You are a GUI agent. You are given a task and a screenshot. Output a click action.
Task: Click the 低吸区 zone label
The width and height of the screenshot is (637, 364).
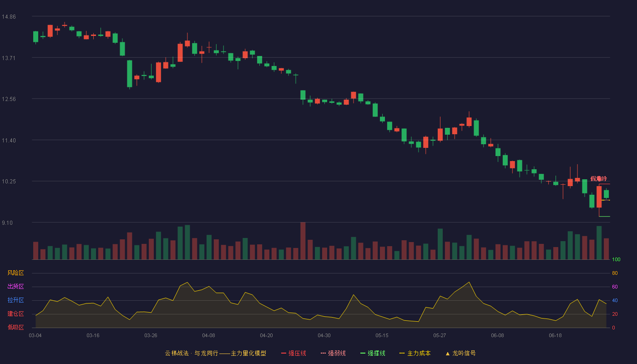[x=15, y=328]
